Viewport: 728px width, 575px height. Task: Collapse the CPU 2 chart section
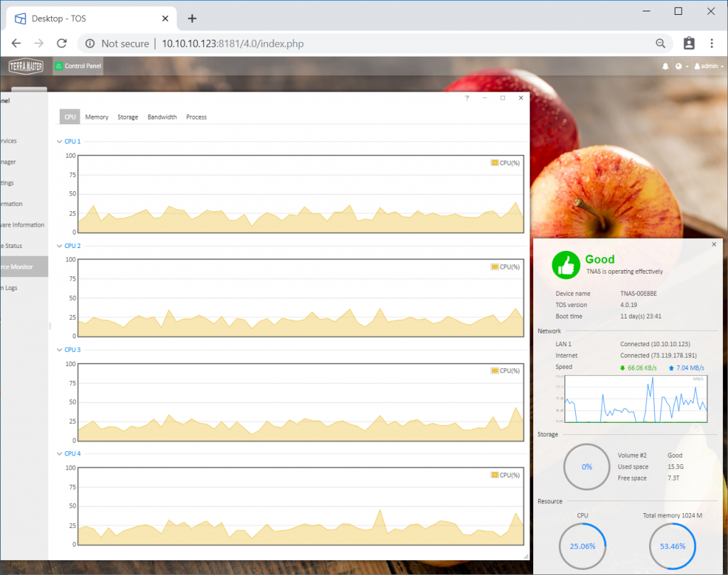pos(69,246)
